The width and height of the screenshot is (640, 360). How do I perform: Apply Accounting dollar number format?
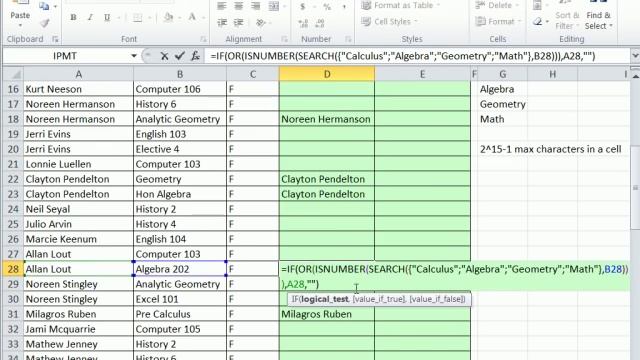point(303,6)
